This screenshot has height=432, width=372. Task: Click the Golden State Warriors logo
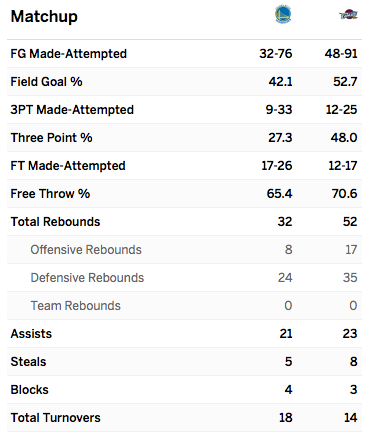point(283,14)
